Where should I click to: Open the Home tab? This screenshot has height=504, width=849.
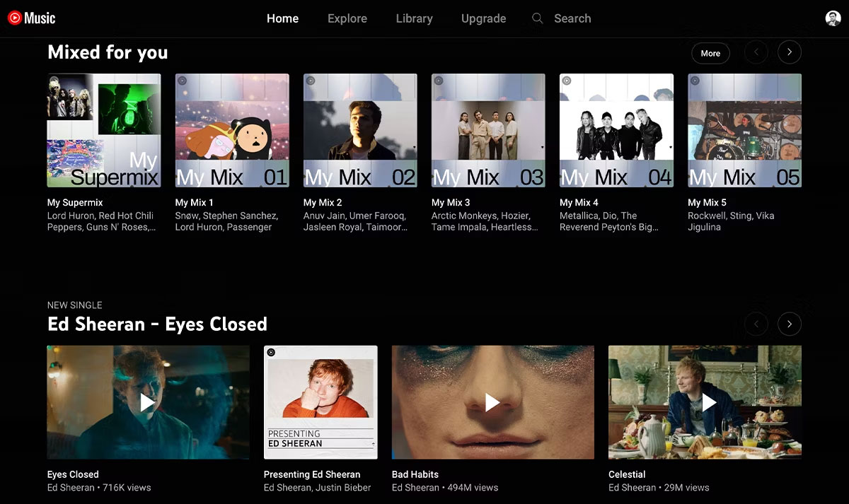[282, 18]
